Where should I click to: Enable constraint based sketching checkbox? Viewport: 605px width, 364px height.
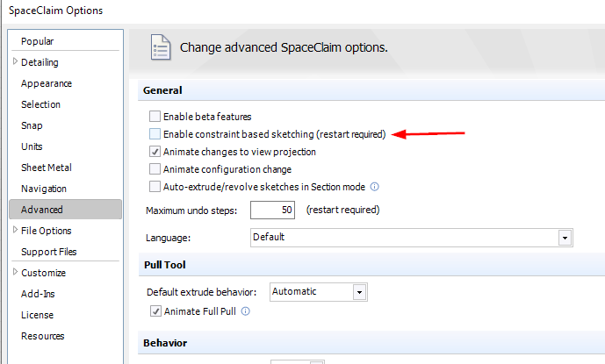[x=155, y=134]
